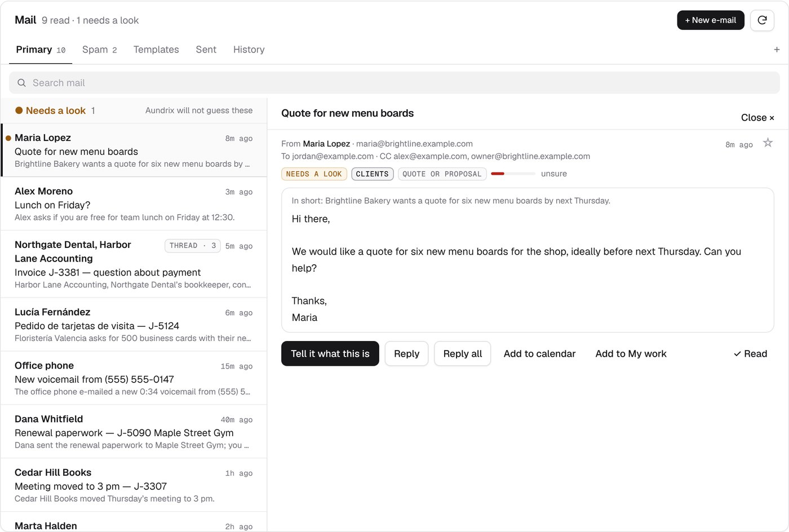Toggle the Read checkmark status

coord(750,354)
